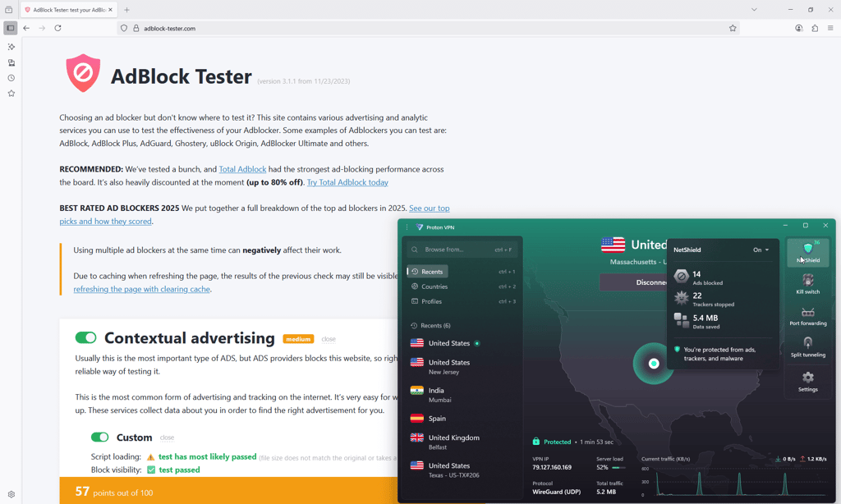Open the browser account icon

798,28
